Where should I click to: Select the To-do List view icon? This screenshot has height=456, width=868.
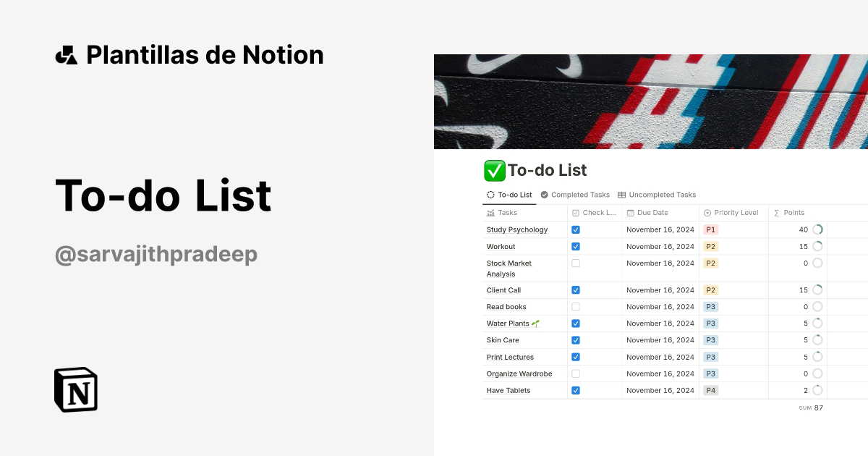[490, 195]
